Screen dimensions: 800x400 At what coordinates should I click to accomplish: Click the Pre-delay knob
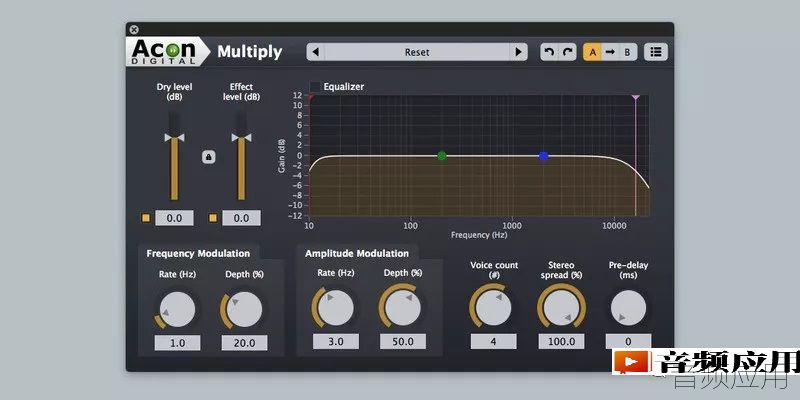(628, 307)
